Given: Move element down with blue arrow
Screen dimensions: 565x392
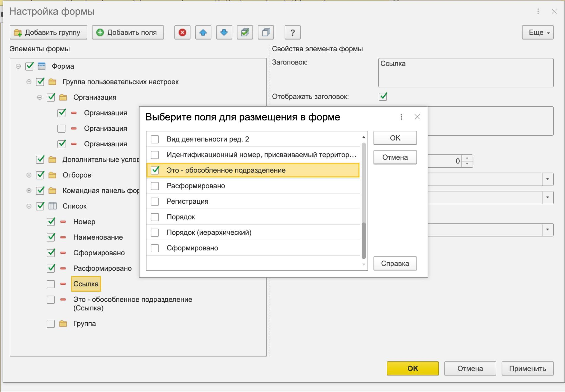Looking at the screenshot, I should 224,33.
